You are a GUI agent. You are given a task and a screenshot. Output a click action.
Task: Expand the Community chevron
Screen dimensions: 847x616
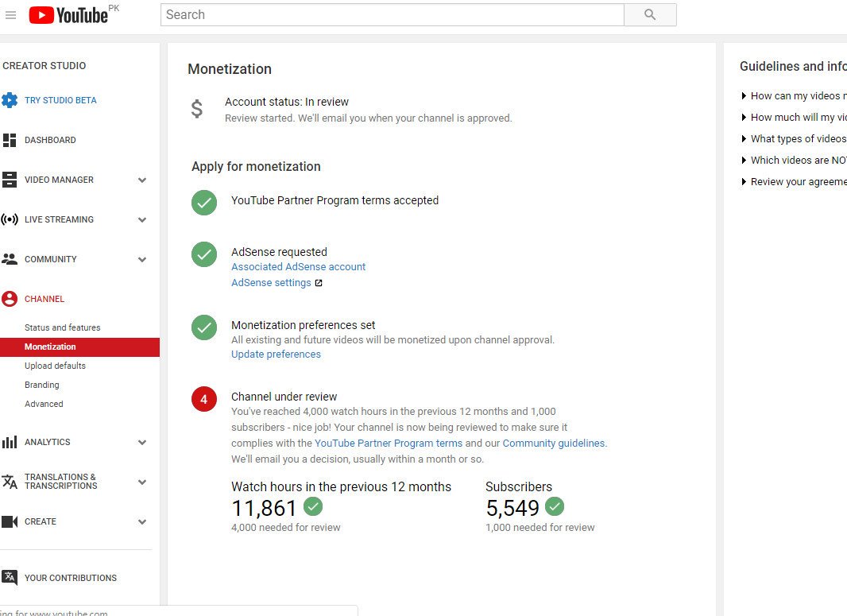[142, 259]
